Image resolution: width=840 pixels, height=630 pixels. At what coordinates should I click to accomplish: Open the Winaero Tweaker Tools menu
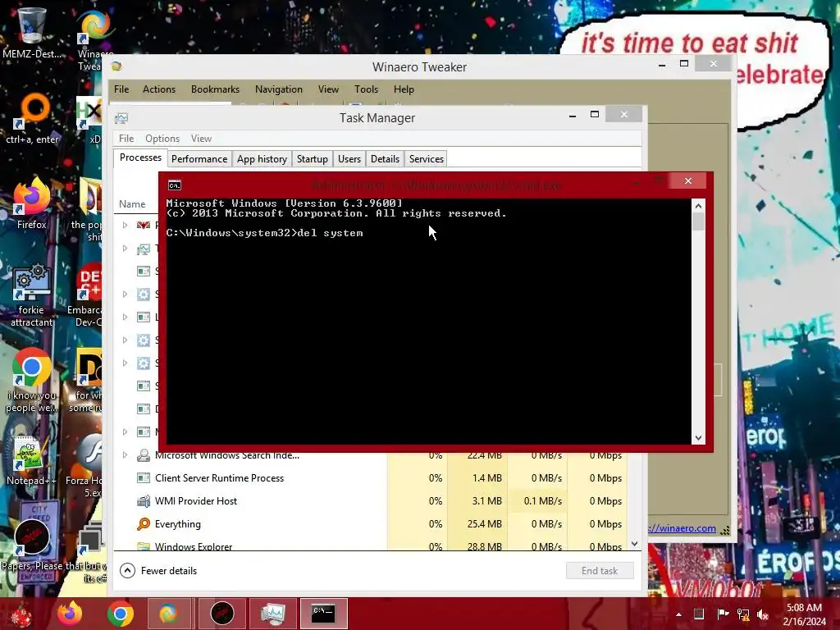pyautogui.click(x=367, y=89)
